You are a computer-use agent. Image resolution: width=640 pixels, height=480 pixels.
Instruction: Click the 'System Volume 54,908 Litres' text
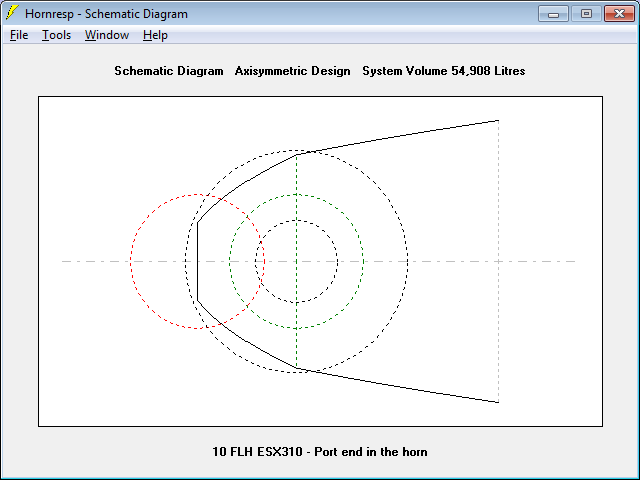coord(444,71)
